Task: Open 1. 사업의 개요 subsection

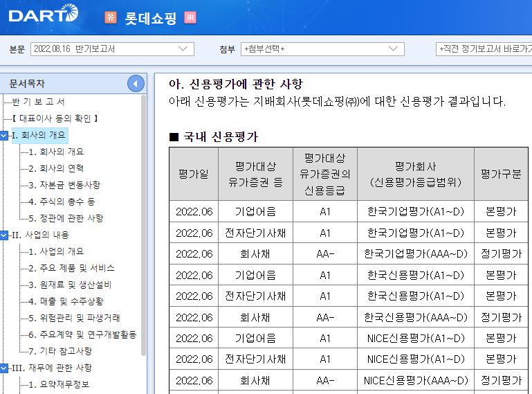Action: click(x=56, y=251)
